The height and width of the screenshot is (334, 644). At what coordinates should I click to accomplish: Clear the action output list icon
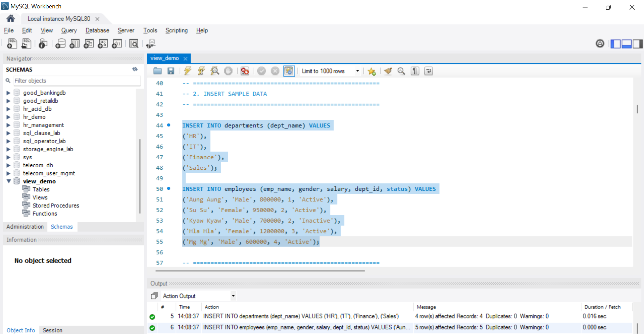pyautogui.click(x=154, y=296)
